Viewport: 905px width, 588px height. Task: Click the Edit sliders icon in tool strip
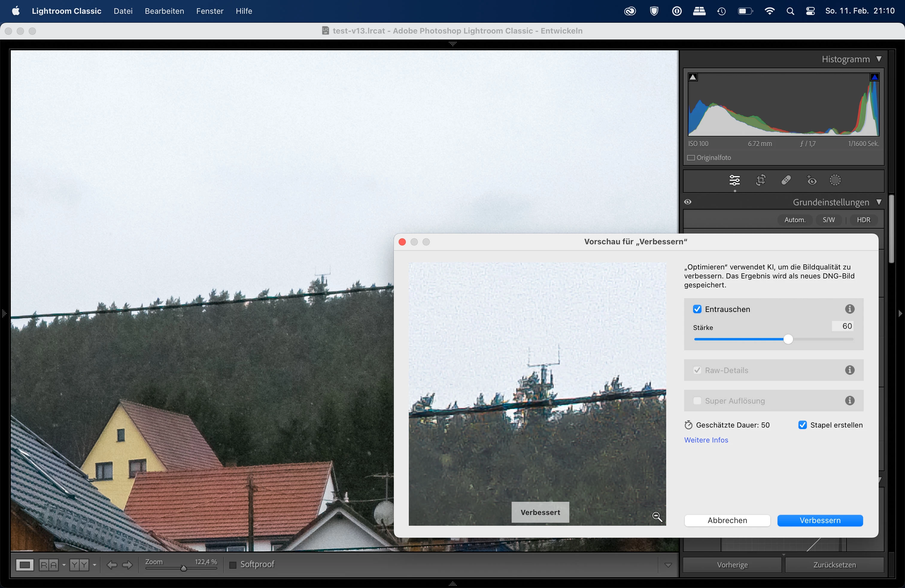[735, 180]
